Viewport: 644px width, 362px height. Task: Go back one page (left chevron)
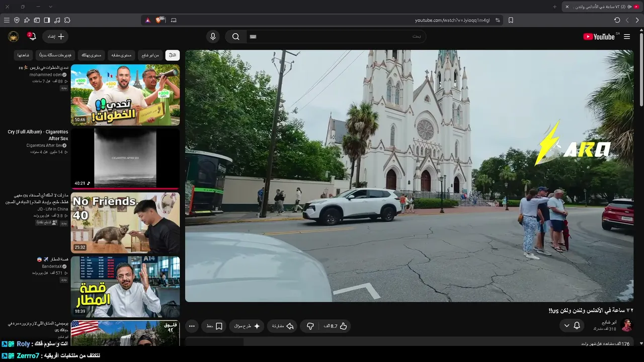[x=627, y=20]
